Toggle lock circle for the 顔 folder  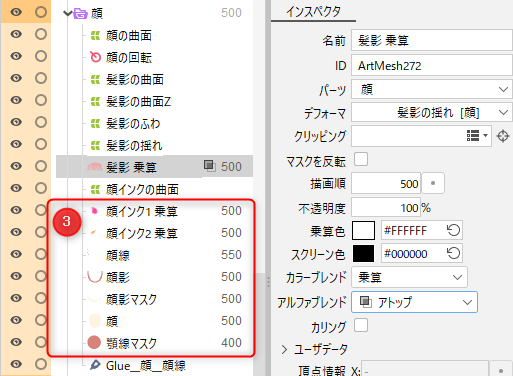[41, 12]
